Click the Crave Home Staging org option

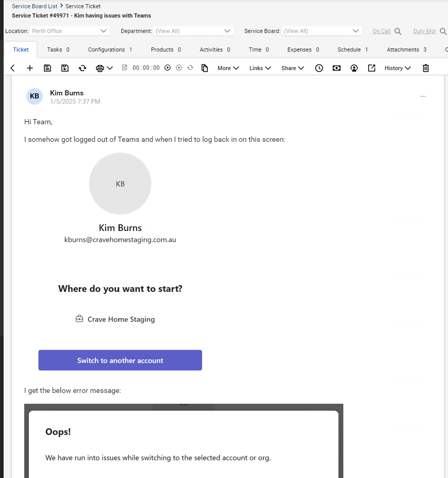(115, 319)
